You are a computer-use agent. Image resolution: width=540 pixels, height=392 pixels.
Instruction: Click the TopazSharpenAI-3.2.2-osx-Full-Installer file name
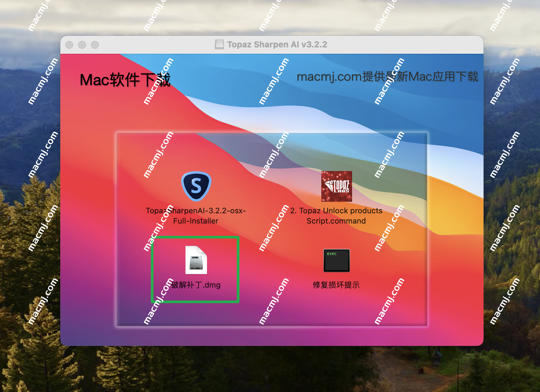pyautogui.click(x=196, y=216)
